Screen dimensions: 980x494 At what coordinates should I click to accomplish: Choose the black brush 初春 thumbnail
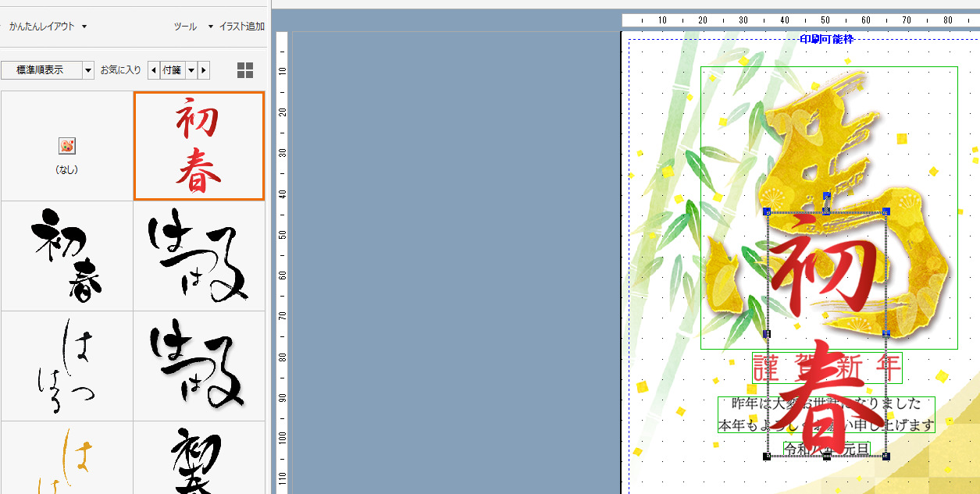[67, 256]
